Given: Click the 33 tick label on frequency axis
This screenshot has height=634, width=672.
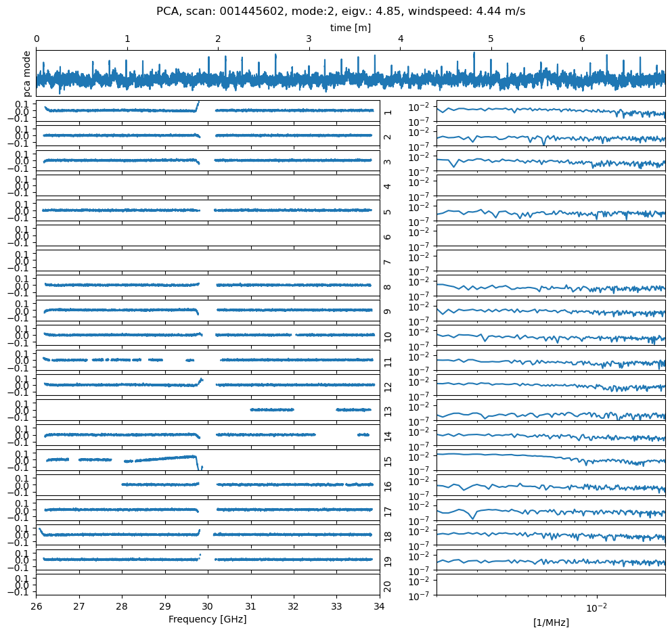Looking at the screenshot, I should (x=336, y=606).
